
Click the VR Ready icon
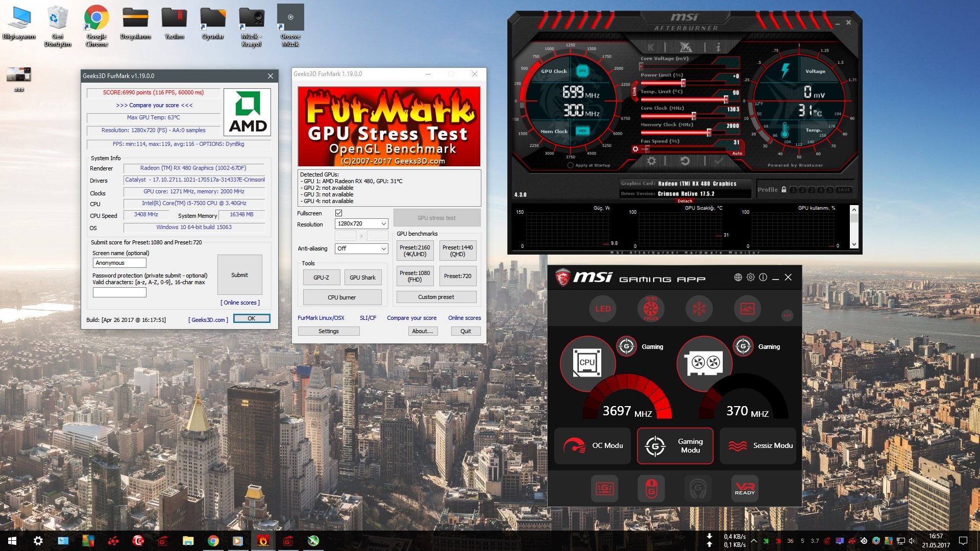coord(745,489)
